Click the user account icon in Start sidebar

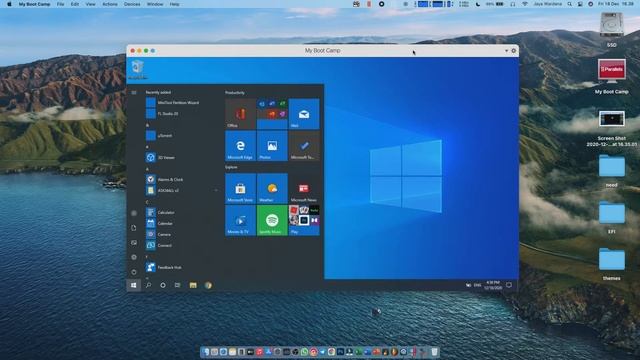click(133, 213)
